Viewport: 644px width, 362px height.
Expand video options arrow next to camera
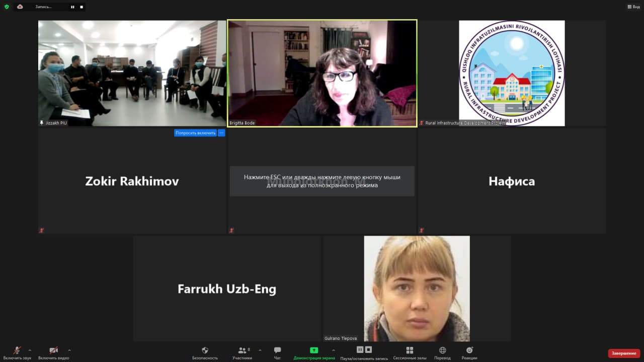click(x=69, y=350)
